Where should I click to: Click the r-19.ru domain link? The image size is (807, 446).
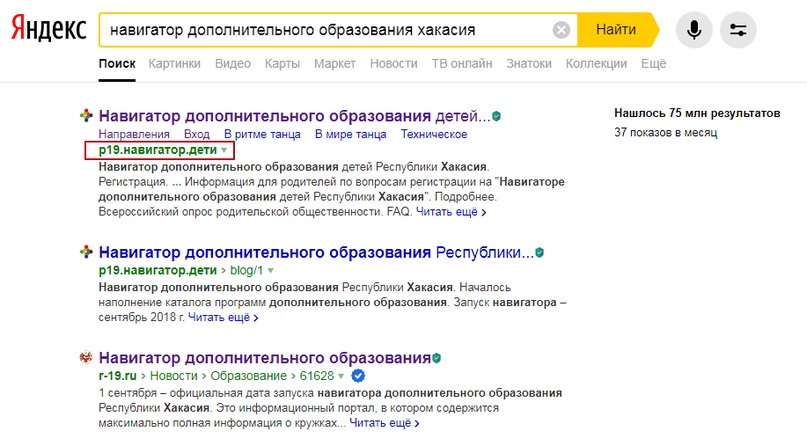pyautogui.click(x=117, y=376)
